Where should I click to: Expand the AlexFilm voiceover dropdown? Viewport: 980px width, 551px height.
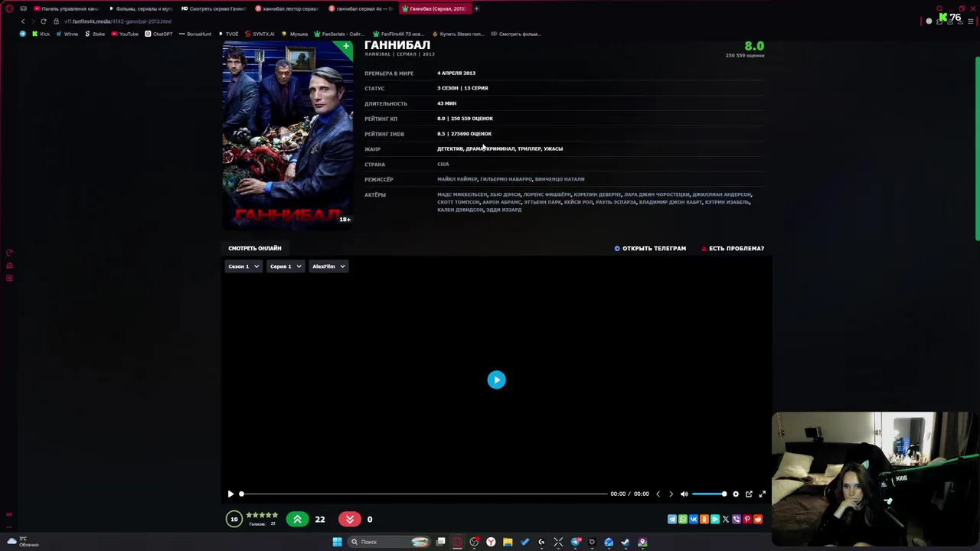[x=328, y=266]
